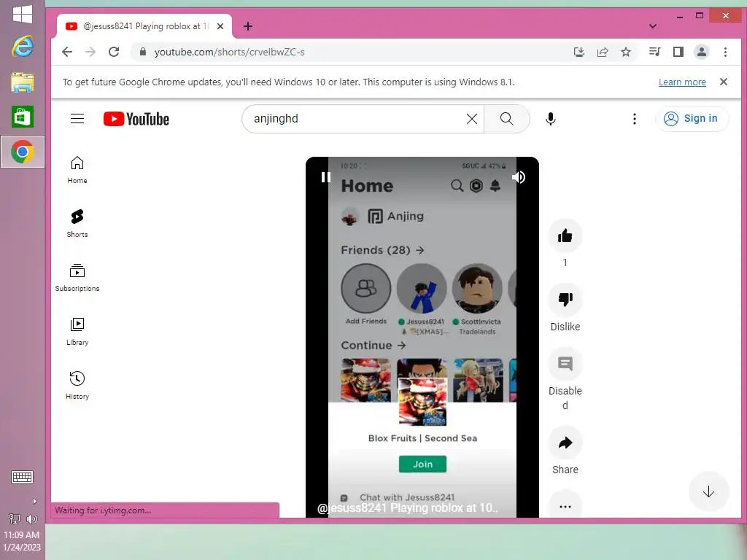Go to the YouTube logo homepage
This screenshot has width=747, height=560.
pos(136,119)
